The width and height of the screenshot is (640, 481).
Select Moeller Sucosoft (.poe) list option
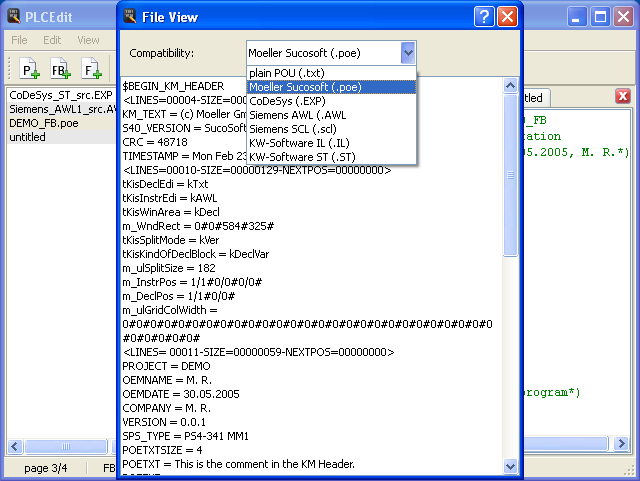click(x=331, y=87)
